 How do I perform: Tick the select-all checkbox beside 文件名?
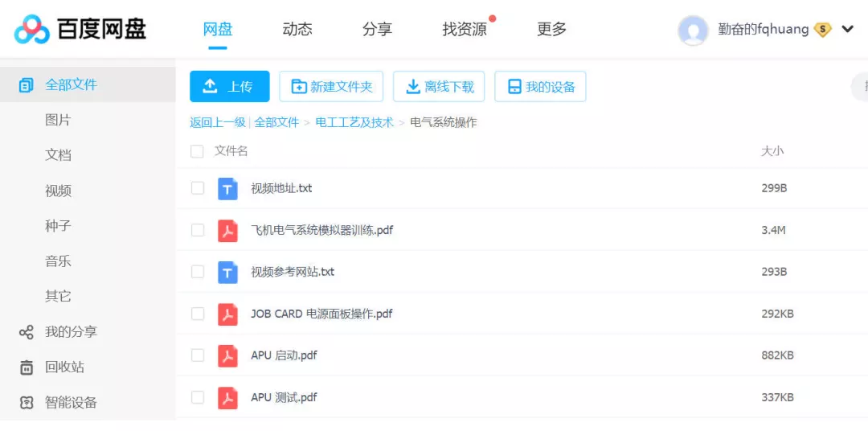pyautogui.click(x=197, y=151)
